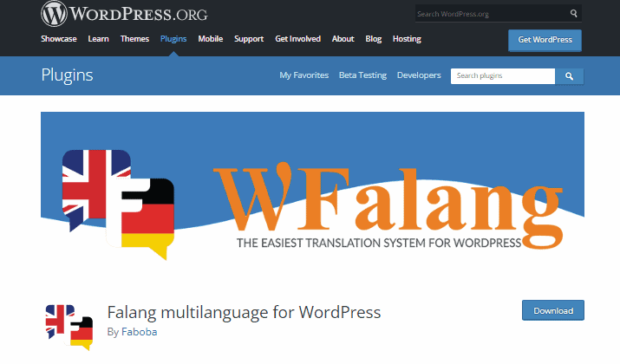
Task: Visit the Blog navigation link
Action: [x=373, y=39]
